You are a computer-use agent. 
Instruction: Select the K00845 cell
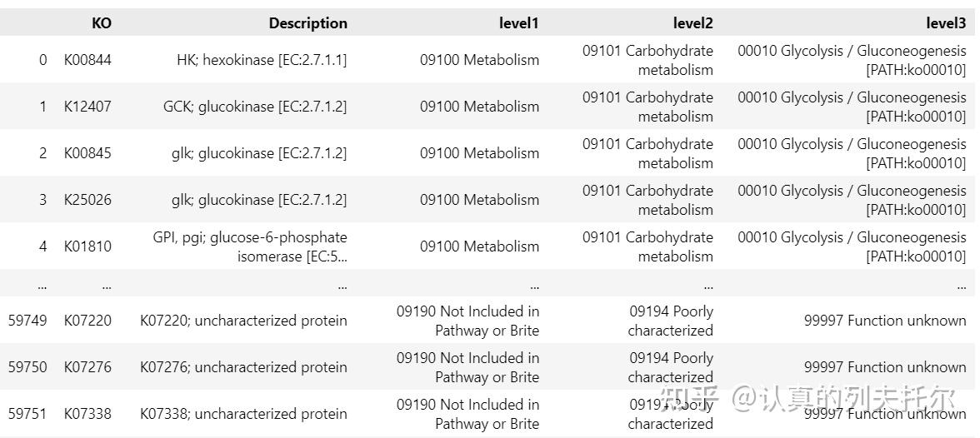(87, 153)
